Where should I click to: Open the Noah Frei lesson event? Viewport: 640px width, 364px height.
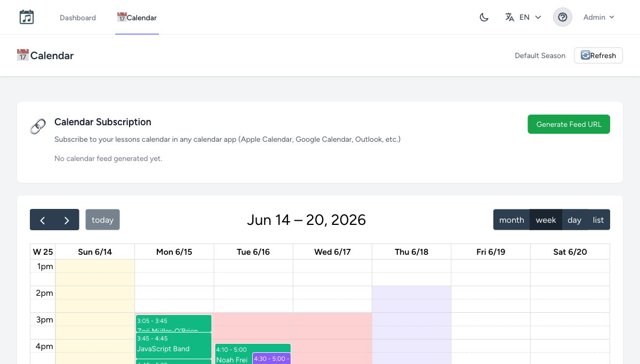tap(234, 354)
